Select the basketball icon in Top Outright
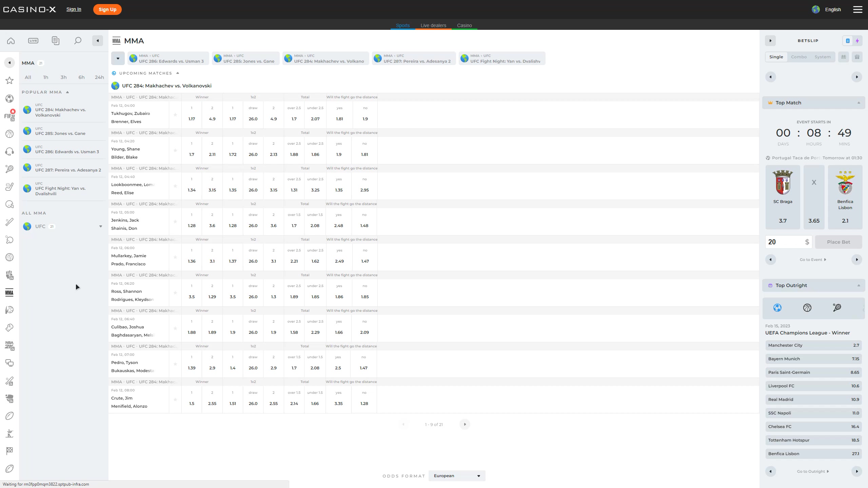Image resolution: width=868 pixels, height=488 pixels. coord(807,308)
